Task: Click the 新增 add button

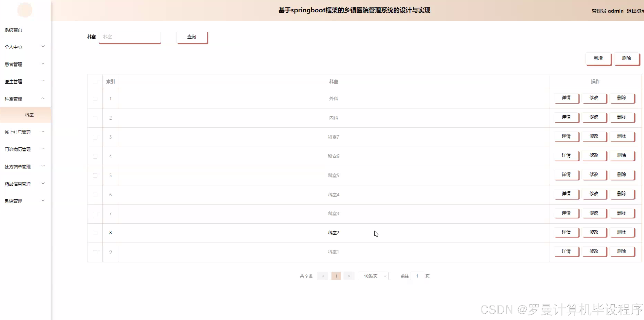Action: pyautogui.click(x=598, y=58)
